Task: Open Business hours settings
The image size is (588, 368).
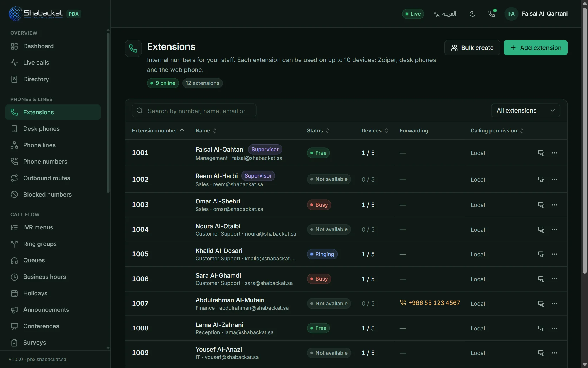Action: click(x=53, y=277)
